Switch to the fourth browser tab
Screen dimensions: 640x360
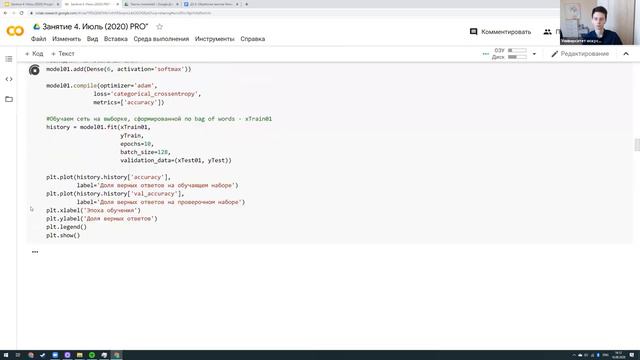point(211,4)
